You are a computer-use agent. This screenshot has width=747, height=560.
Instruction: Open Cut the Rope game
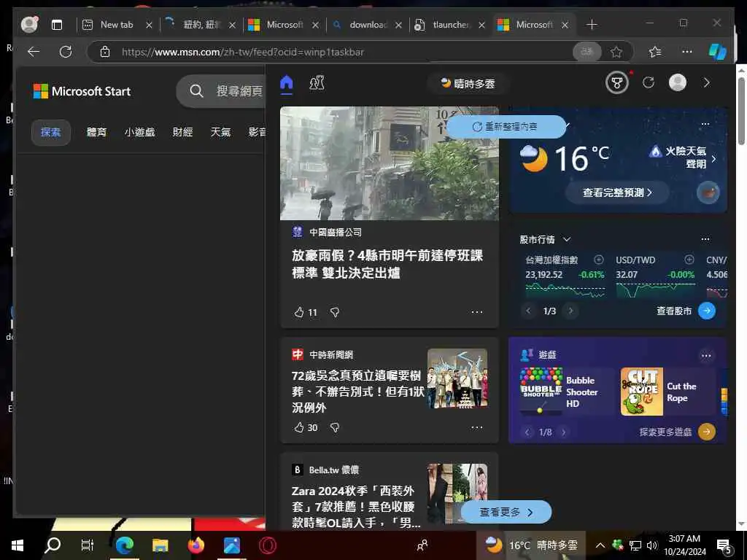click(667, 392)
